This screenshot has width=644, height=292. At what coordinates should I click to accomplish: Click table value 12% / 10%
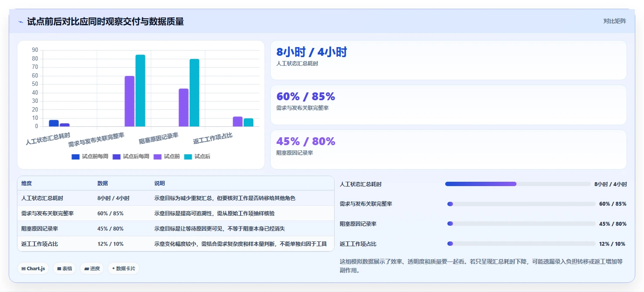(x=111, y=244)
